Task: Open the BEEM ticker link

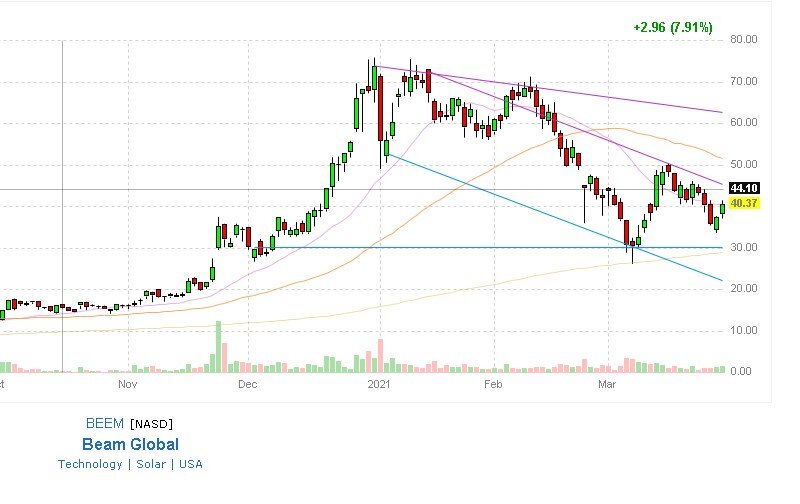Action: coord(105,423)
